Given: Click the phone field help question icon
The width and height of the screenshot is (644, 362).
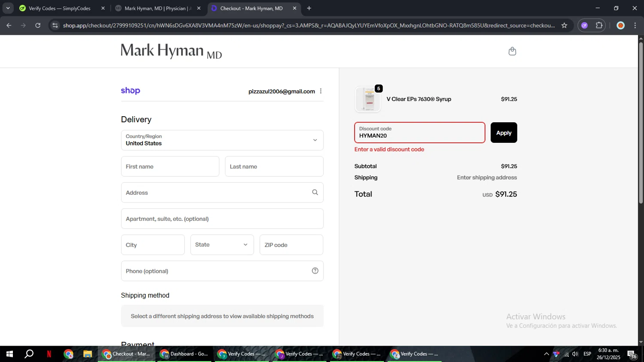Looking at the screenshot, I should (315, 271).
